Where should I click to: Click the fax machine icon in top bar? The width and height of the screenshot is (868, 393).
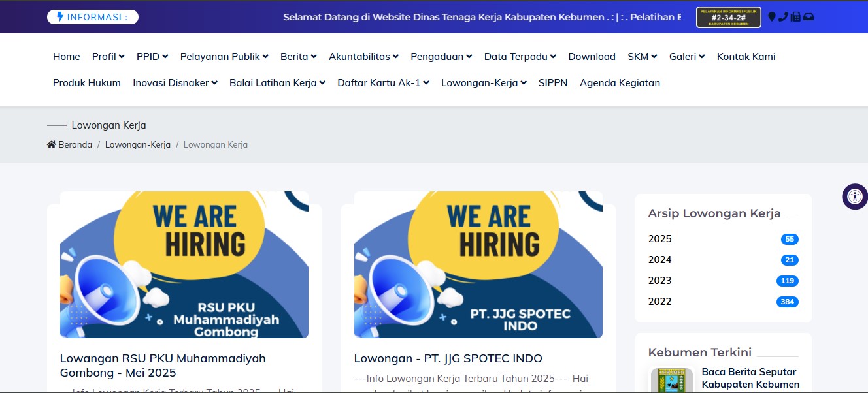(x=795, y=17)
